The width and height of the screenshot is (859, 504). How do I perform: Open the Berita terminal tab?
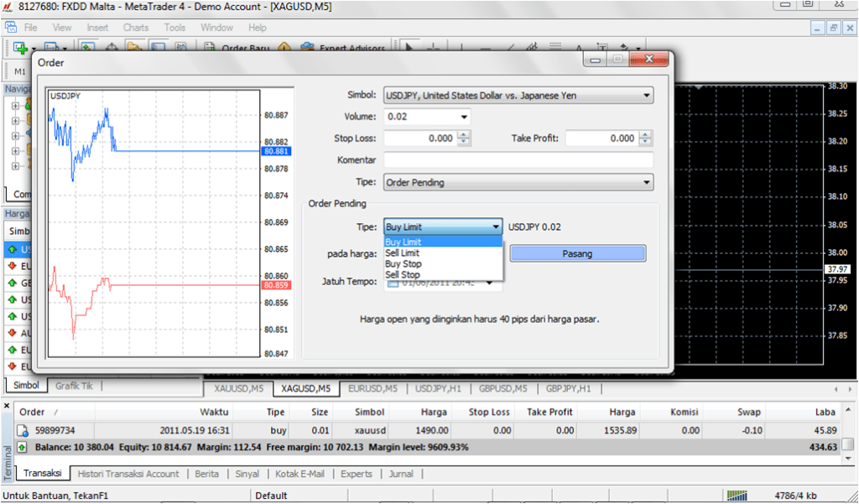point(206,474)
